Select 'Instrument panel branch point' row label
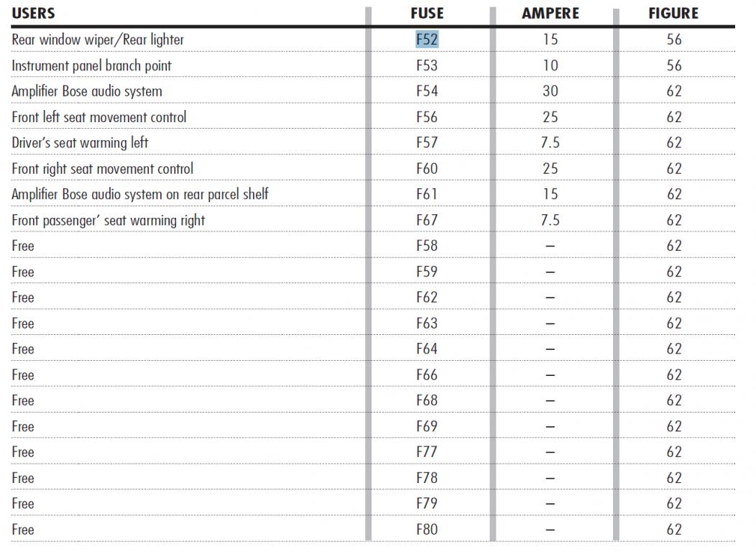The image size is (756, 552). 91,65
